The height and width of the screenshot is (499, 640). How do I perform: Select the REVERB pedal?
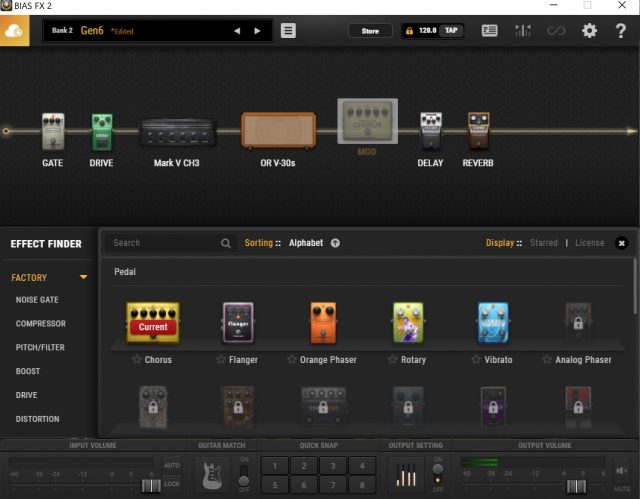click(478, 131)
